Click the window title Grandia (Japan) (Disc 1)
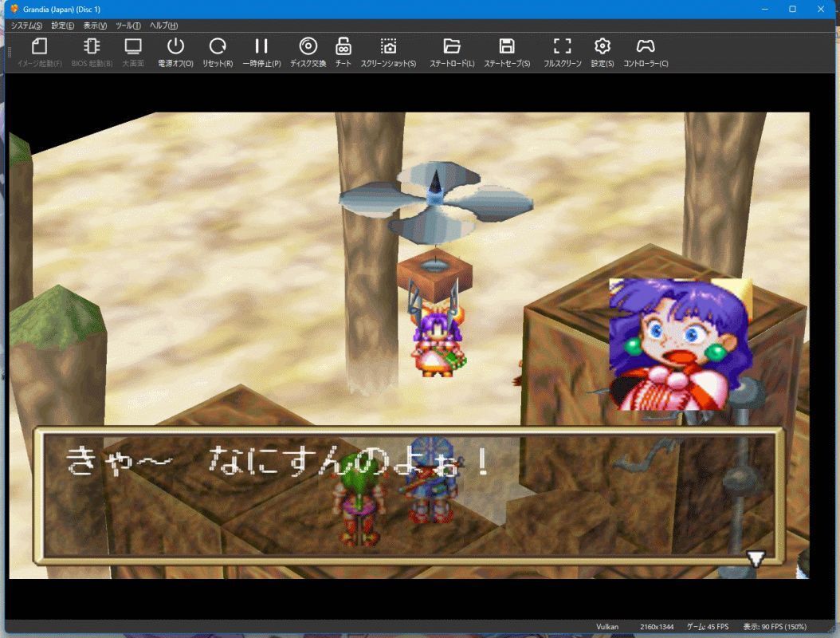This screenshot has width=840, height=638. click(61, 9)
